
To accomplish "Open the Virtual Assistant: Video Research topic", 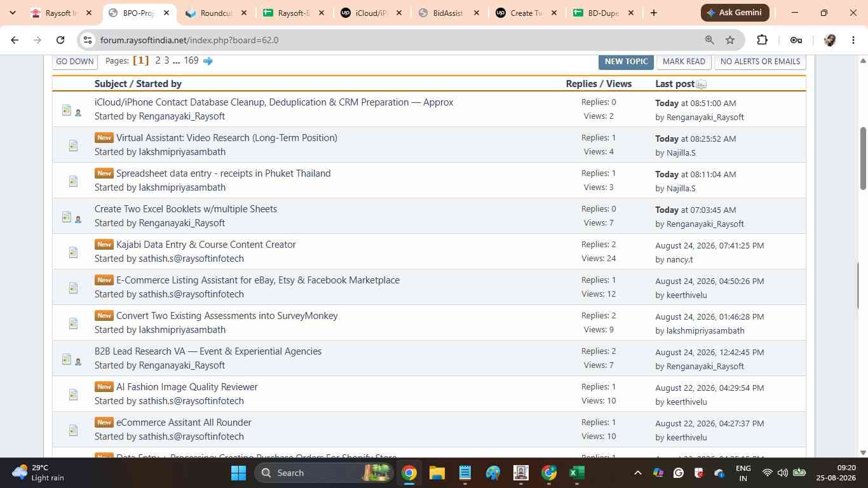I will click(227, 138).
